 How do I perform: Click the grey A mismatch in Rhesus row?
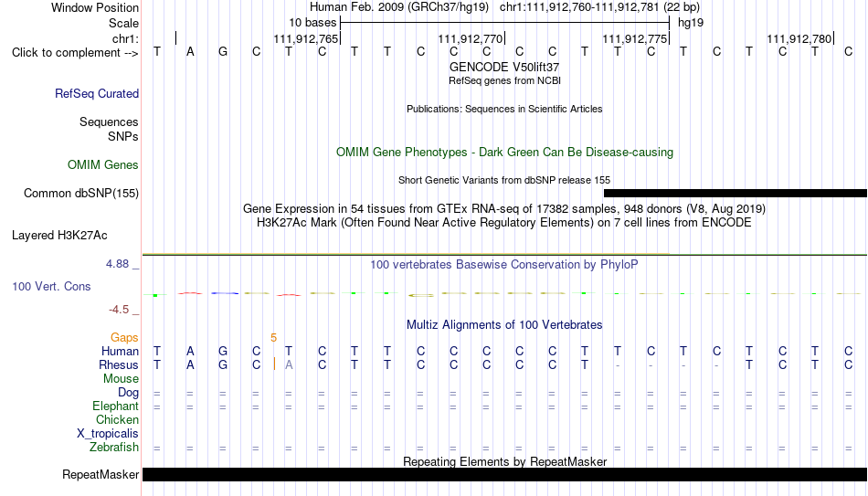coord(289,365)
